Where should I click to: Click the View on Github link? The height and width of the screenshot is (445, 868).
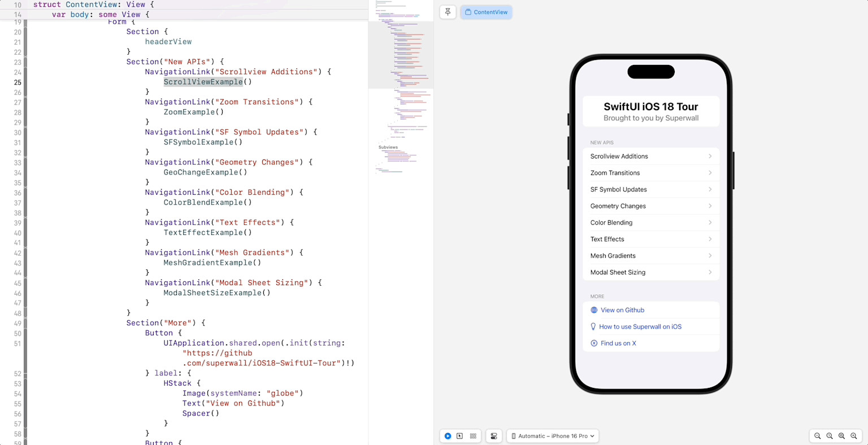[622, 310]
